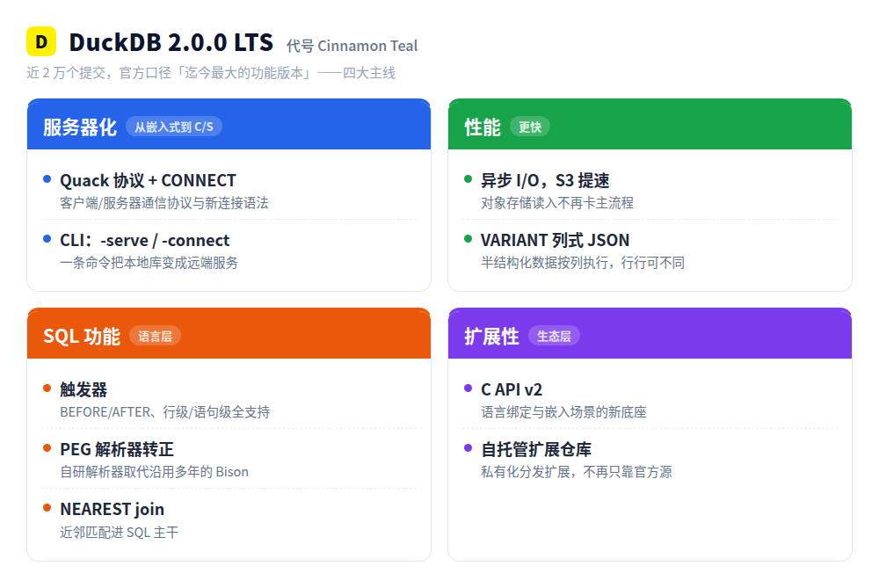Click 对象存储读入不再卡主流程 description
Image resolution: width=879 pixels, height=588 pixels.
(557, 203)
